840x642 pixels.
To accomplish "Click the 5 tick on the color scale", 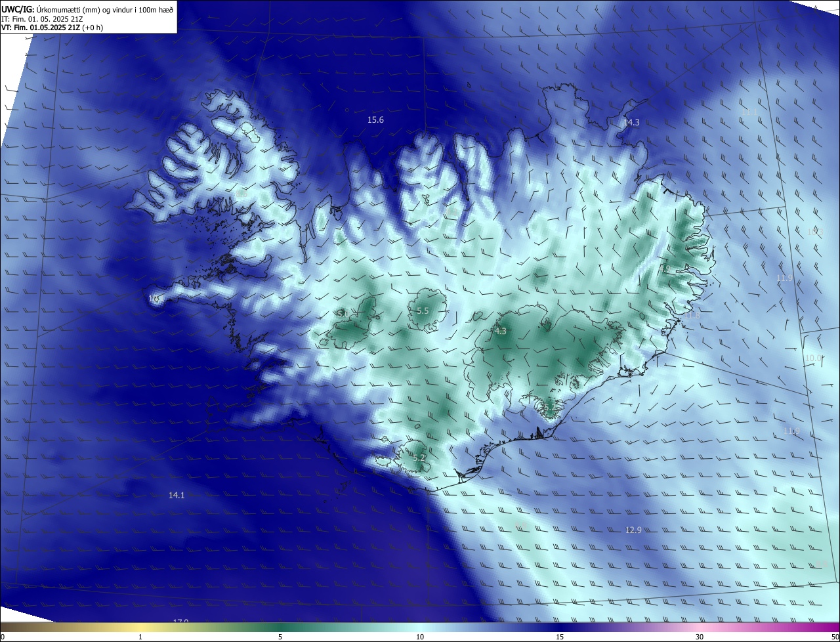I will [x=280, y=637].
